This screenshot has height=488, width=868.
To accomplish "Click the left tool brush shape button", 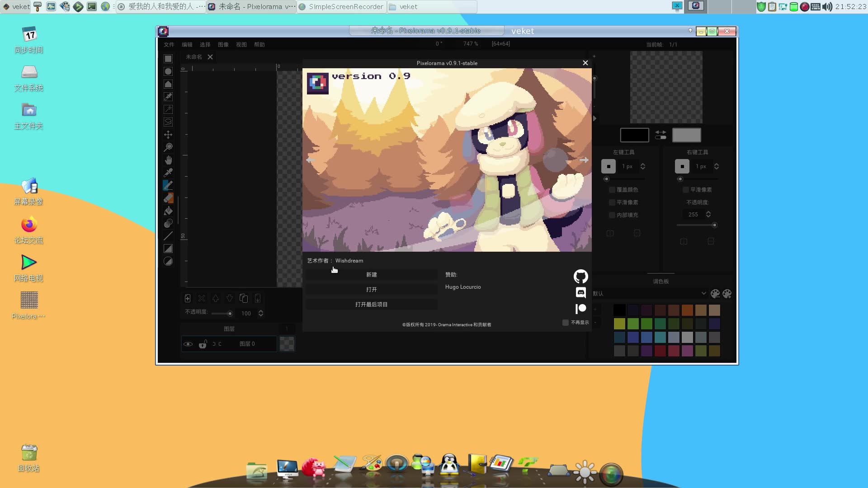I will click(x=609, y=166).
